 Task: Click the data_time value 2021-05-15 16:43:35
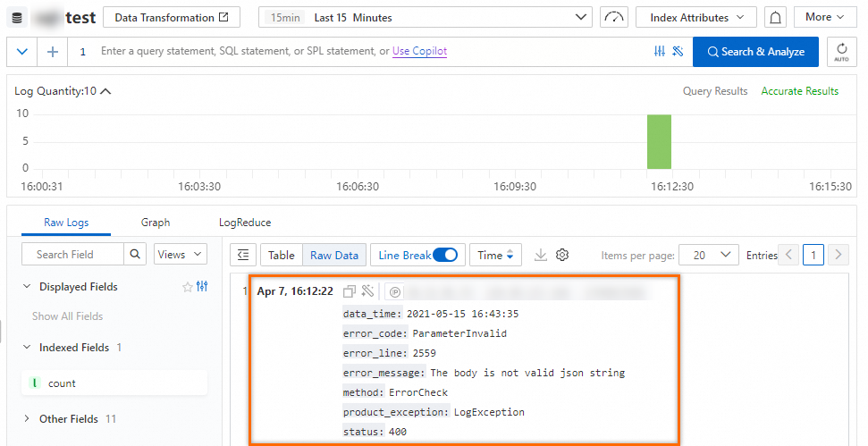tap(463, 314)
